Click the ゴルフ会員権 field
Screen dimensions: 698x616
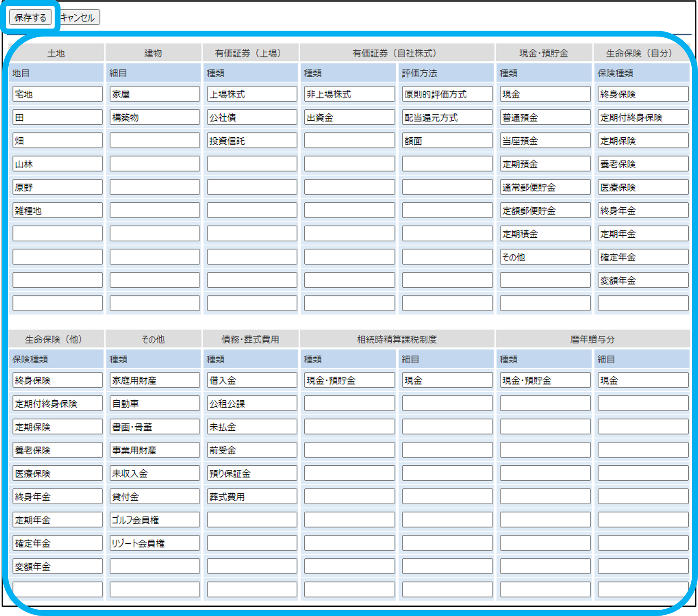point(155,520)
